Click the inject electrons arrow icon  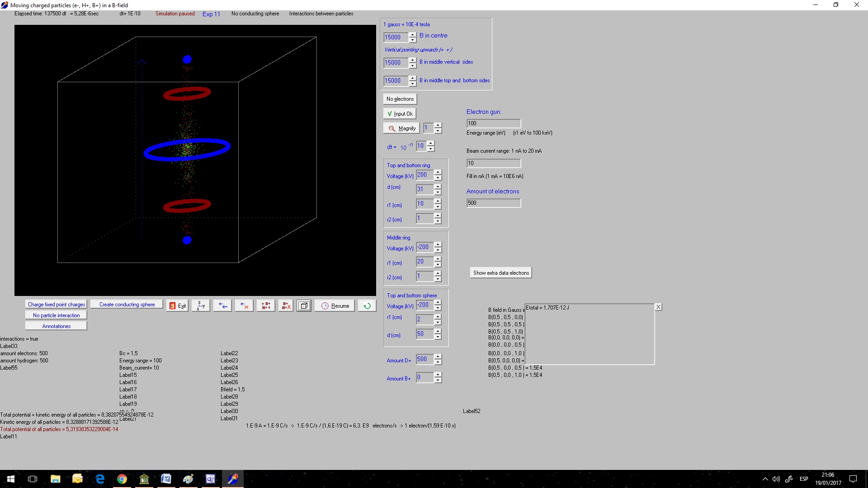(x=222, y=306)
